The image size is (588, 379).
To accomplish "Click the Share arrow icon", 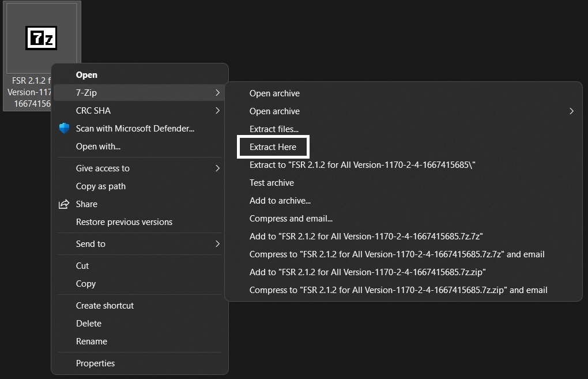I will click(65, 204).
